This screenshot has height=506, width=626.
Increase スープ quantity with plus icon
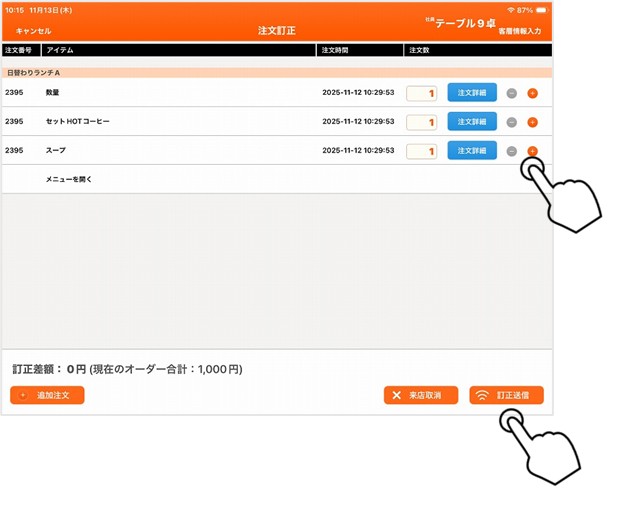pyautogui.click(x=532, y=151)
